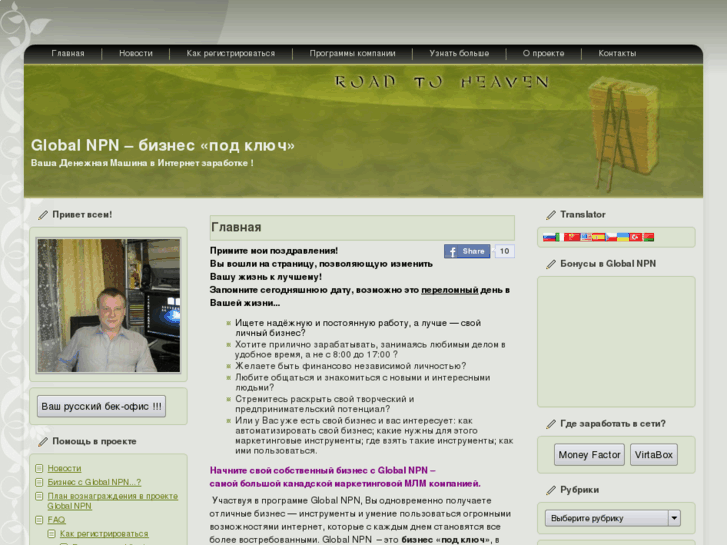Open the FAQ sidebar link

[x=57, y=520]
